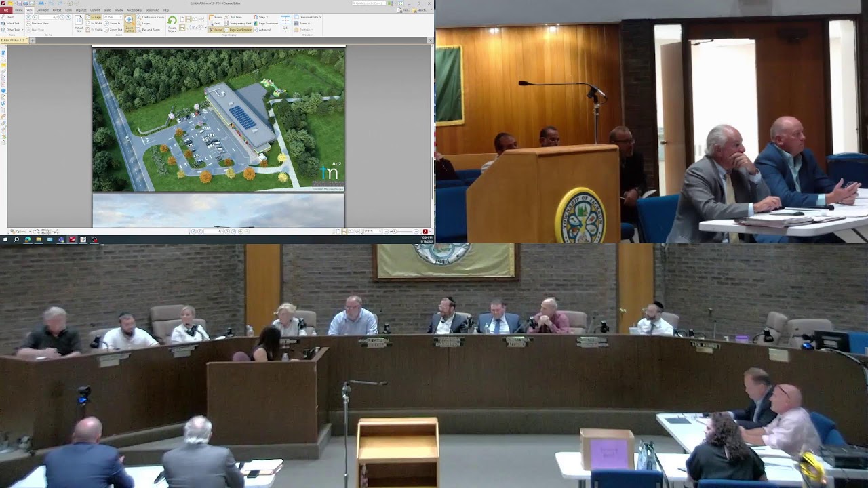
Task: Toggle Transparency Grid
Action: pyautogui.click(x=237, y=24)
